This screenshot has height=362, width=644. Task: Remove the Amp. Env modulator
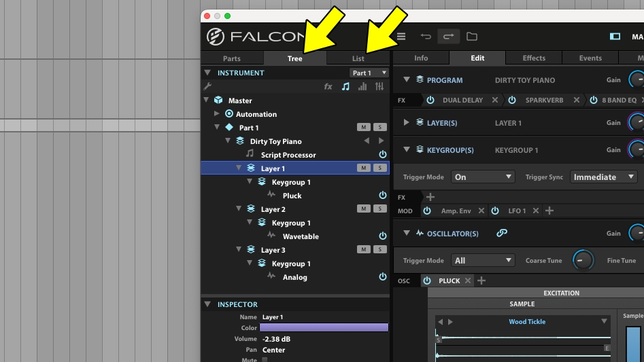pos(481,211)
